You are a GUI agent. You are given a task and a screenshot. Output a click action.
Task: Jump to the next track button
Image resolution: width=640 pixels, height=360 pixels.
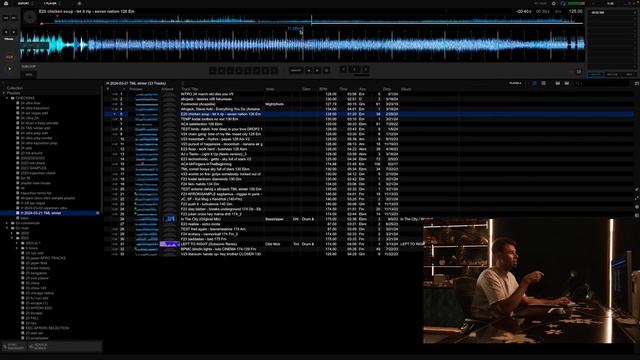coord(14,18)
